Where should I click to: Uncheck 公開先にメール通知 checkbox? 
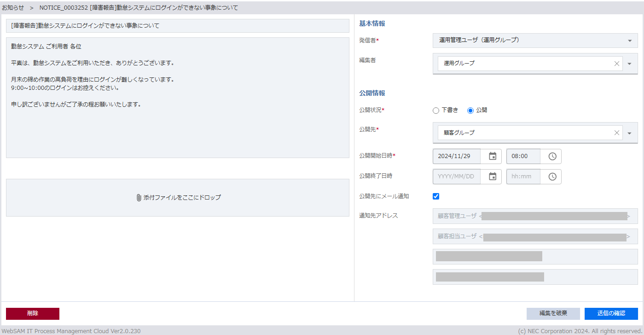click(x=436, y=196)
